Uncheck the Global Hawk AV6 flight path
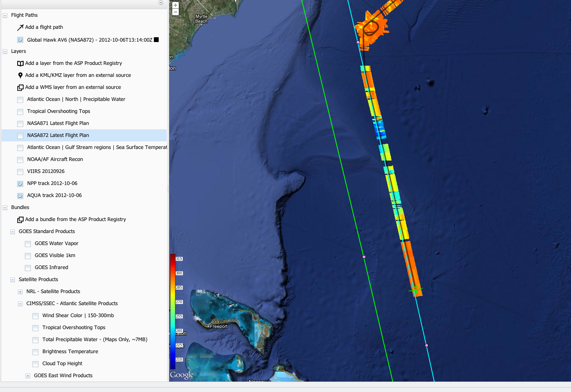Screen dimensions: 571x392 click(x=20, y=40)
